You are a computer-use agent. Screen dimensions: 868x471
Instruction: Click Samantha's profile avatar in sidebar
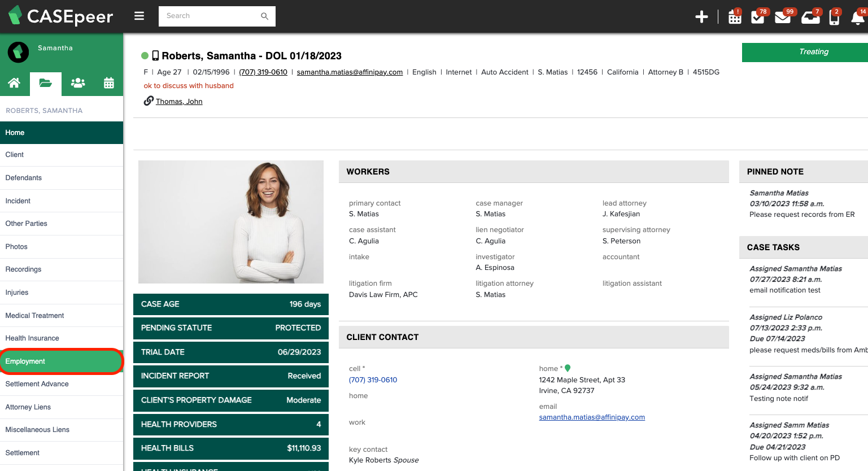point(18,52)
